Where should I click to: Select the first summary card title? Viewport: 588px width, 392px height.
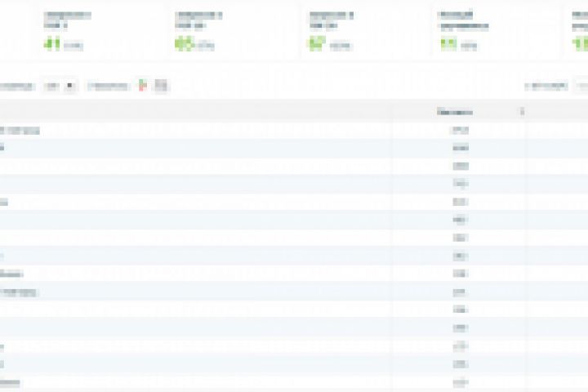(67, 20)
